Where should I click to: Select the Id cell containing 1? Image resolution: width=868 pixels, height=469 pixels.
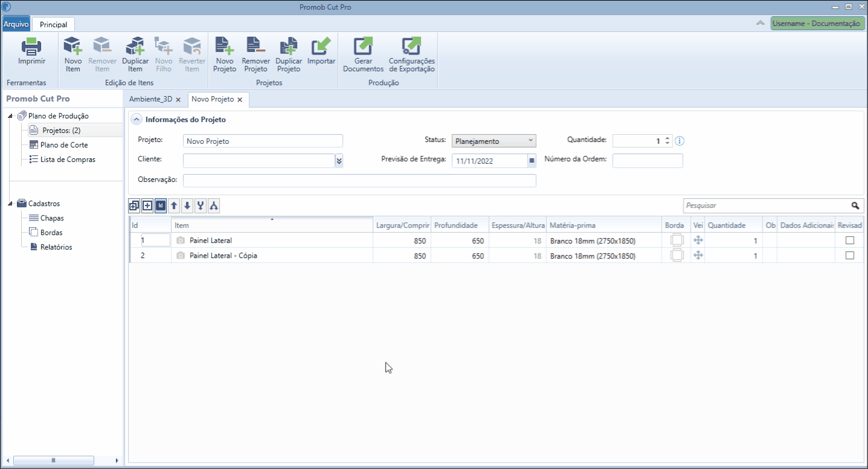(x=155, y=240)
